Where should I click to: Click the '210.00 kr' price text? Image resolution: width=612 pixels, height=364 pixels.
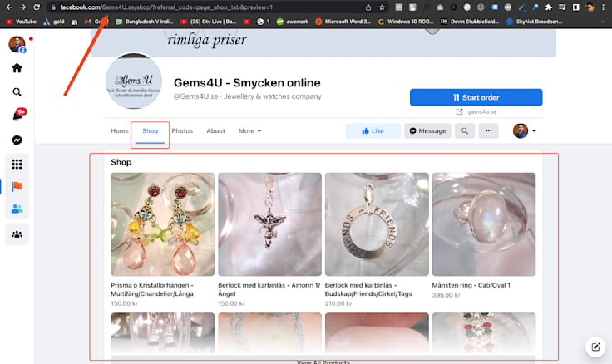pyautogui.click(x=338, y=303)
